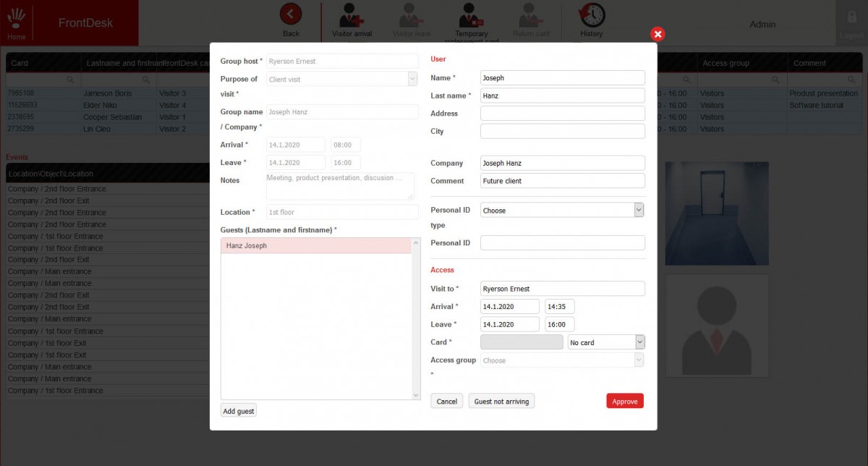Open the Purpose of visit dropdown
Image resolution: width=868 pixels, height=466 pixels.
(x=342, y=79)
